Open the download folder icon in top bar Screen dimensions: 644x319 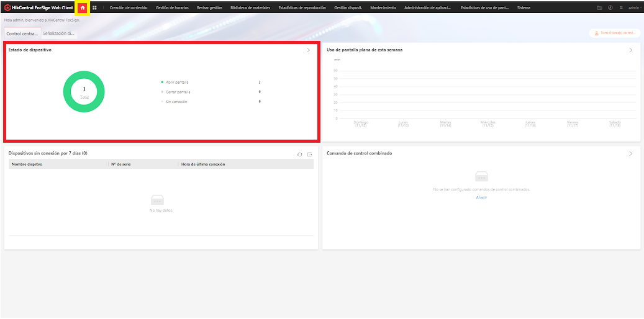tap(600, 8)
